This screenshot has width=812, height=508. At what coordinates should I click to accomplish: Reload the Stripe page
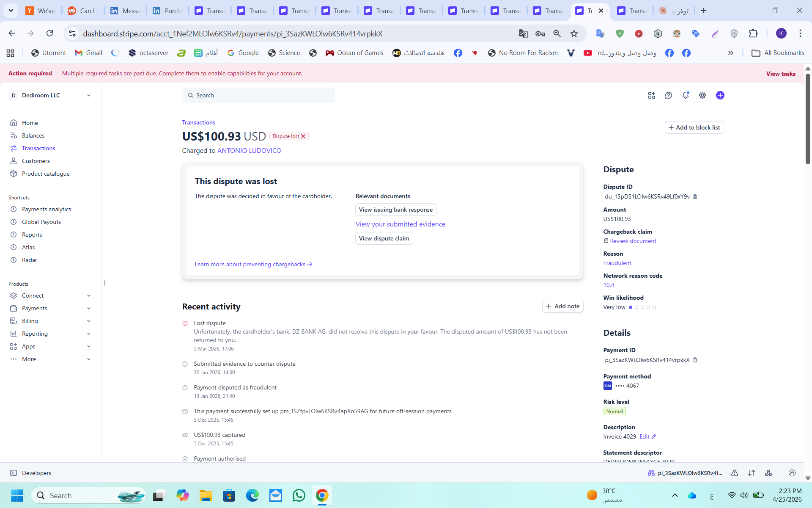pos(49,33)
